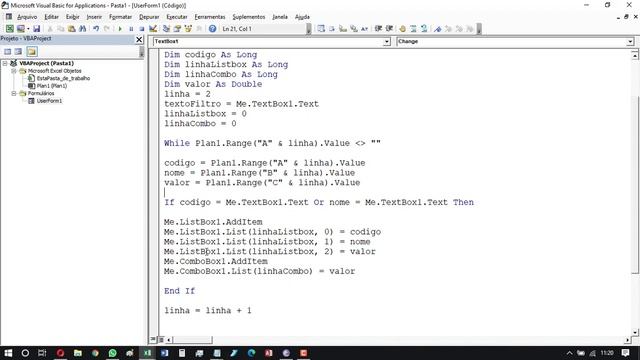
Task: Click View Object in Project panel
Action: point(18,51)
